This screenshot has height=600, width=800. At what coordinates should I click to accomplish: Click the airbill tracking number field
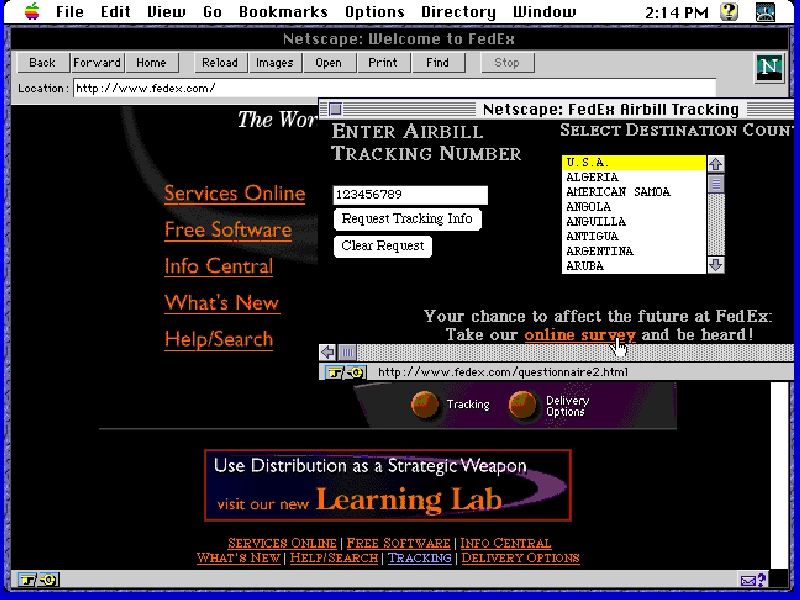pos(410,195)
